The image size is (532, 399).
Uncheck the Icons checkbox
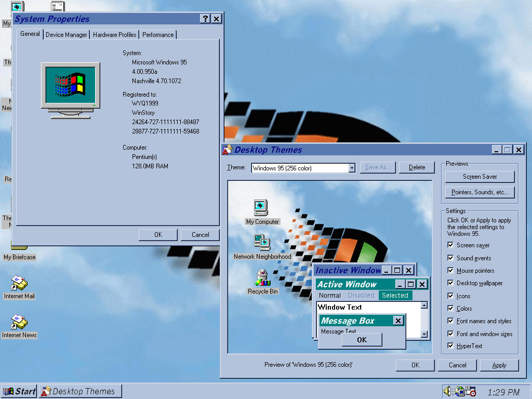pos(450,296)
